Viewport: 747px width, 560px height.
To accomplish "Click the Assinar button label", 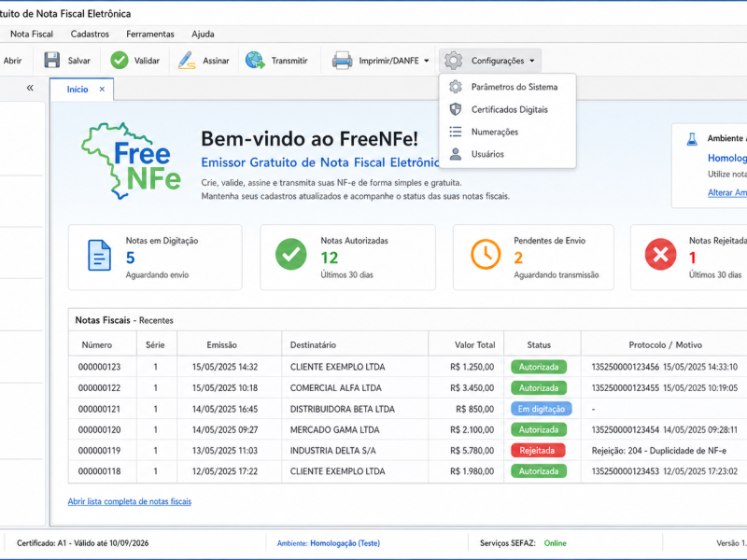I will pos(216,61).
